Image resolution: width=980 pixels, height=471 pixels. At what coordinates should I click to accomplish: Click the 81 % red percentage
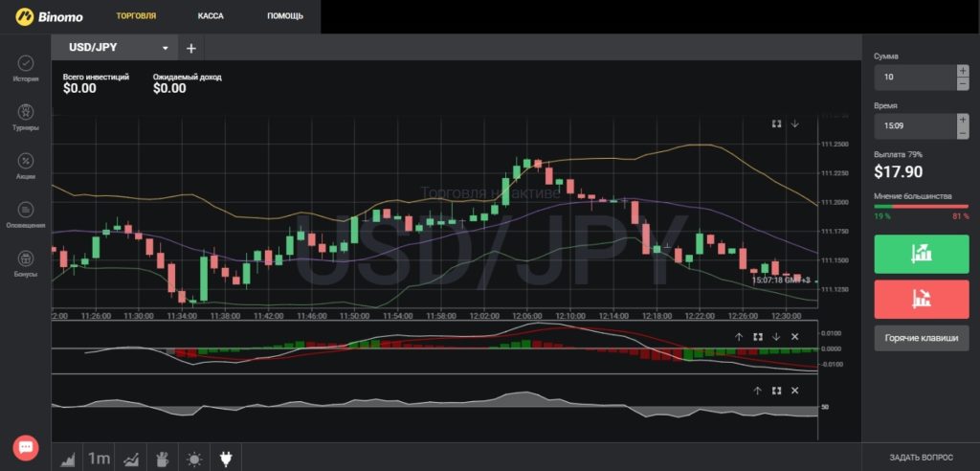(961, 216)
